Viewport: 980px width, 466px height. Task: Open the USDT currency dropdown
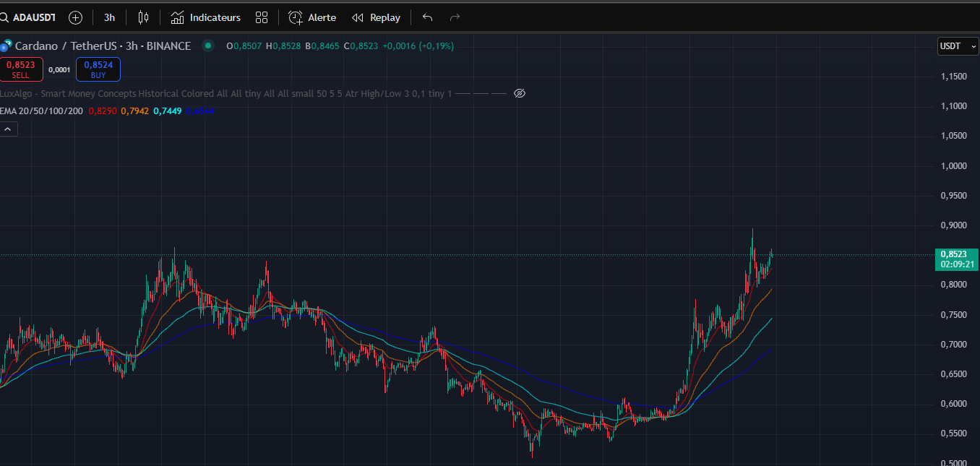point(958,46)
